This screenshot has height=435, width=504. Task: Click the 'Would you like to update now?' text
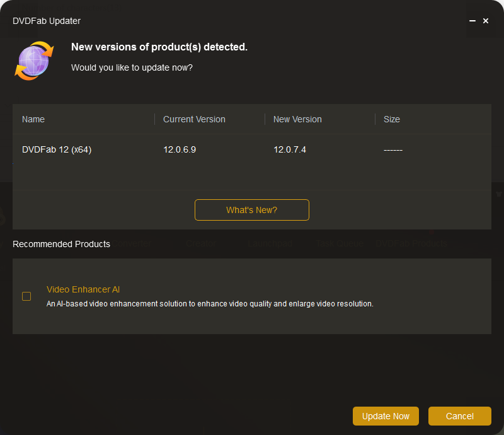[x=132, y=67]
